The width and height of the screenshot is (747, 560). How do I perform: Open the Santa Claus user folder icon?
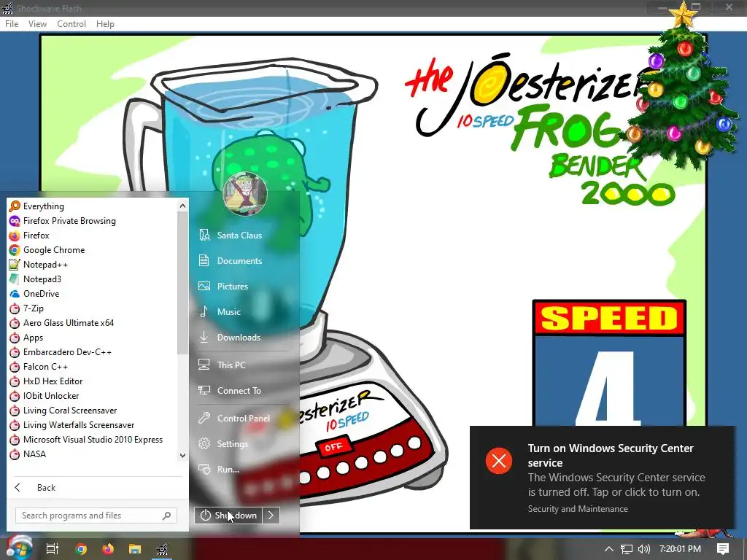click(x=204, y=236)
